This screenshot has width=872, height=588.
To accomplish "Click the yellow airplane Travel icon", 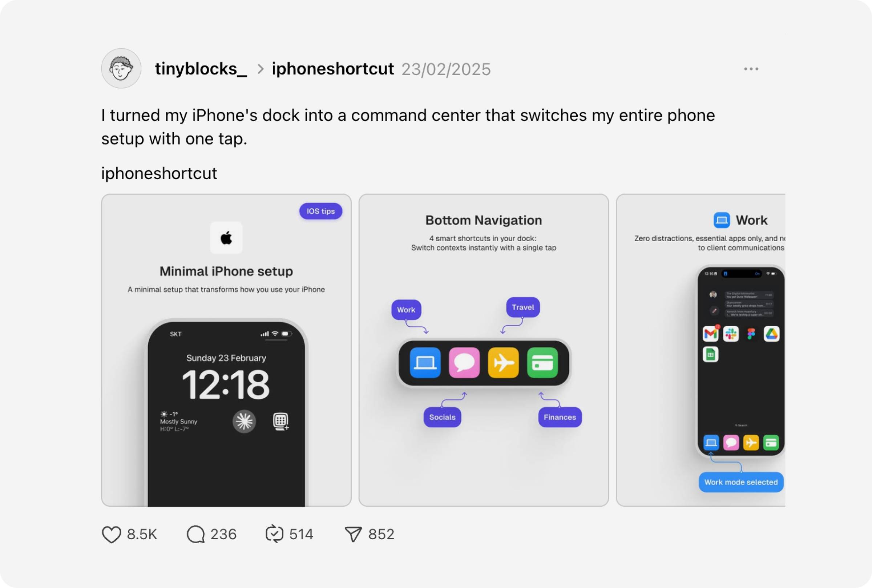I will coord(503,363).
